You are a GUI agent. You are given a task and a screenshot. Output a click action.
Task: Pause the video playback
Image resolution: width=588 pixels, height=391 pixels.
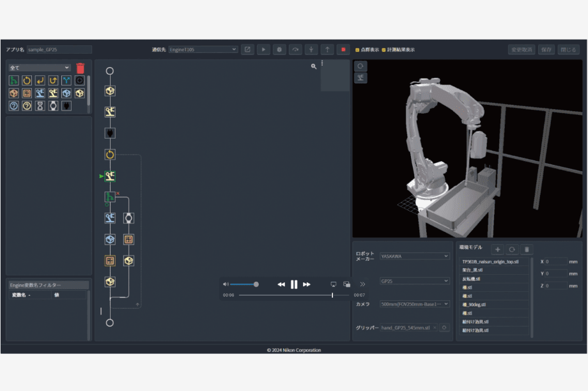[x=294, y=284]
